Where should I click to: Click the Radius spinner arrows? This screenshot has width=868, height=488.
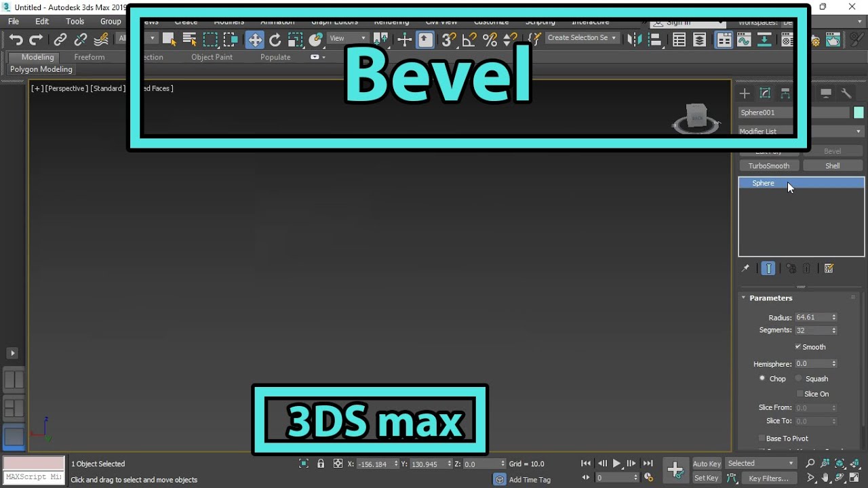pos(834,317)
